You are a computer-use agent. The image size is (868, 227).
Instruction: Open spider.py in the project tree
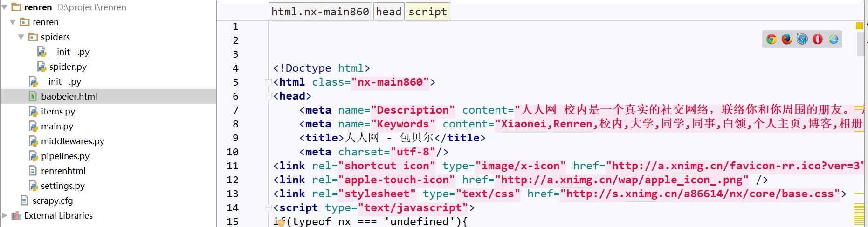68,67
